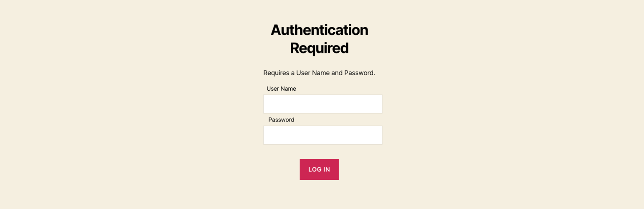Place cursor in the Password box

coord(322,135)
